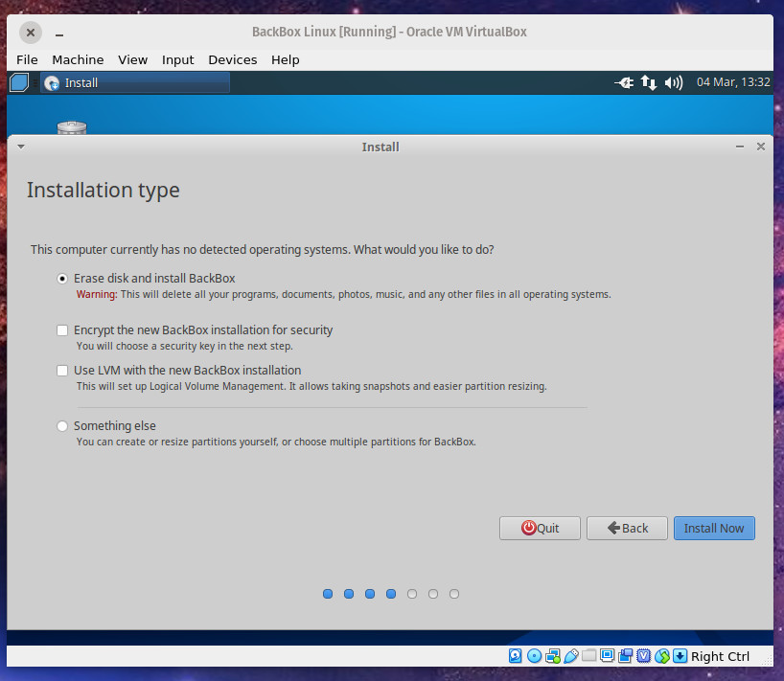The width and height of the screenshot is (784, 681).
Task: Open the volume speaker icon in guest panel
Action: pyautogui.click(x=674, y=83)
